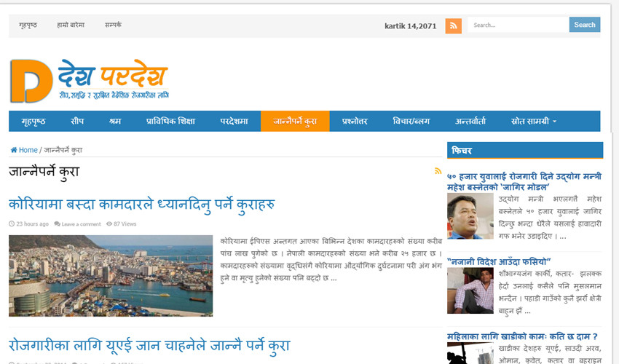
Task: Select गृहपृष्ठ in the blue navigation bar
Action: click(x=33, y=121)
